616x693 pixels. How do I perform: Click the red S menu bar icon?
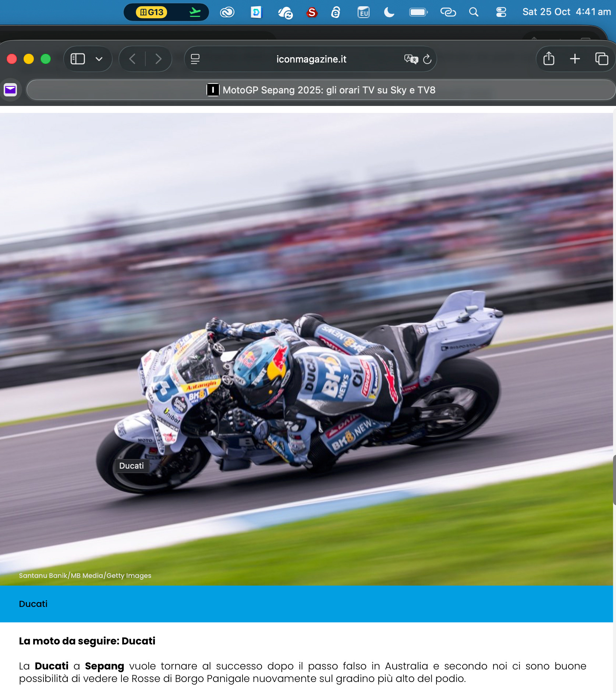tap(312, 13)
